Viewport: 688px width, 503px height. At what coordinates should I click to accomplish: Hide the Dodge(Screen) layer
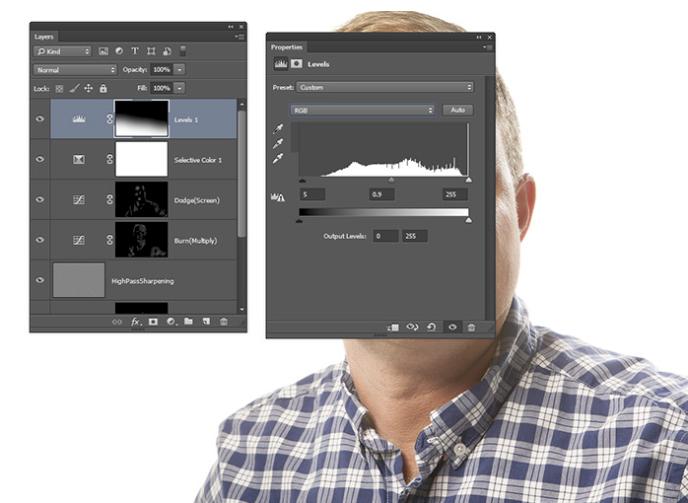tap(39, 199)
